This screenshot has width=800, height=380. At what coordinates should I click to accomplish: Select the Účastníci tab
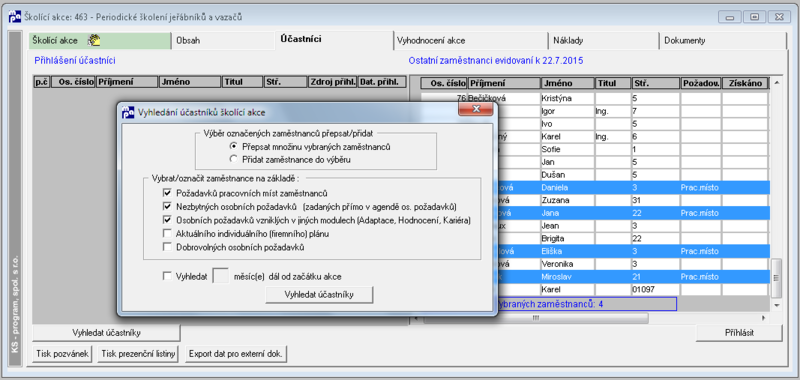[334, 40]
